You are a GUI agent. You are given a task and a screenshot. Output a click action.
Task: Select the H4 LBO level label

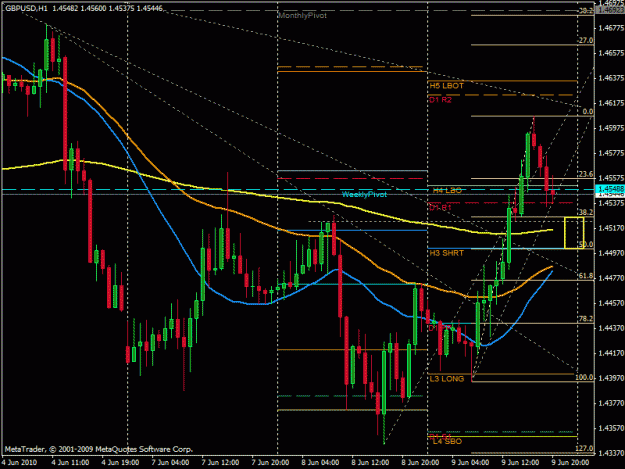[x=447, y=190]
